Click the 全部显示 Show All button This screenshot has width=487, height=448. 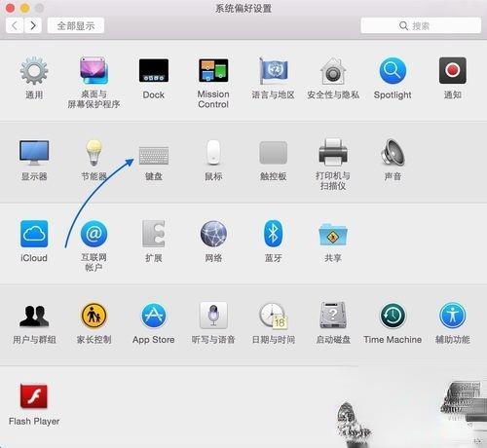tap(76, 25)
